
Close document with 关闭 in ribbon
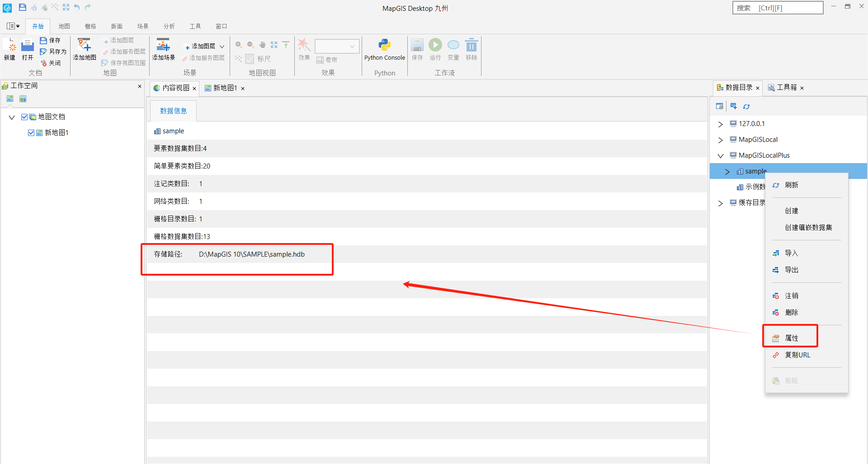(x=51, y=63)
